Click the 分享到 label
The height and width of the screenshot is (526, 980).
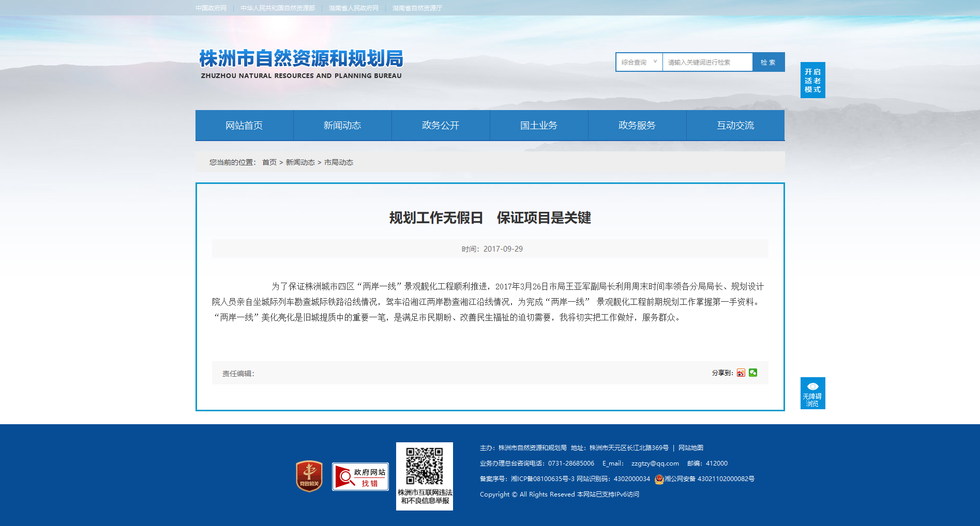pos(722,373)
